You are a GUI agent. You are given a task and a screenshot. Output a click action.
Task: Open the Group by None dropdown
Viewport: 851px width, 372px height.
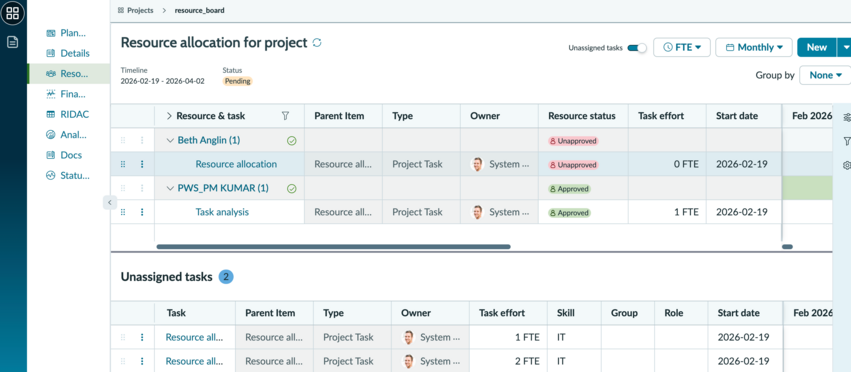825,75
